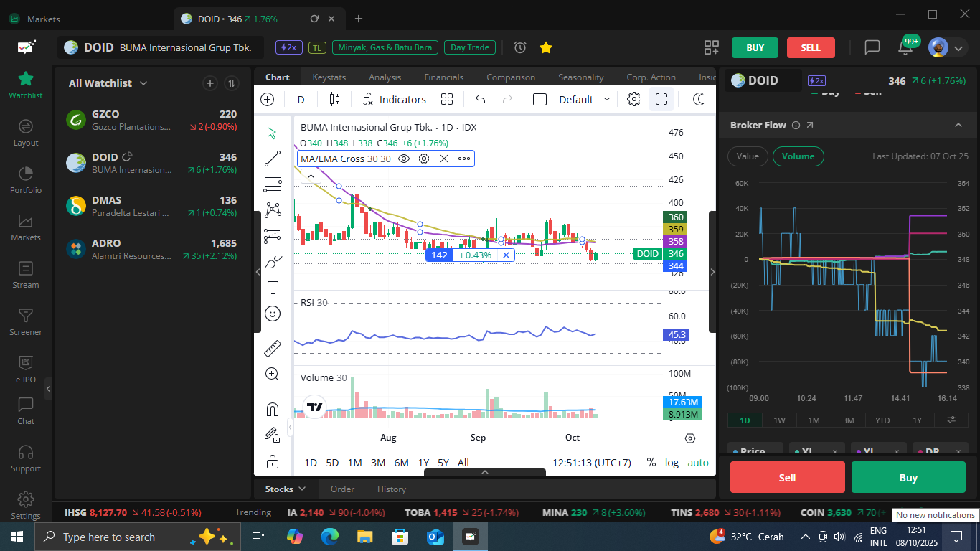Screen dimensions: 980x551
Task: Open the candlestick chart style selector
Action: click(334, 100)
